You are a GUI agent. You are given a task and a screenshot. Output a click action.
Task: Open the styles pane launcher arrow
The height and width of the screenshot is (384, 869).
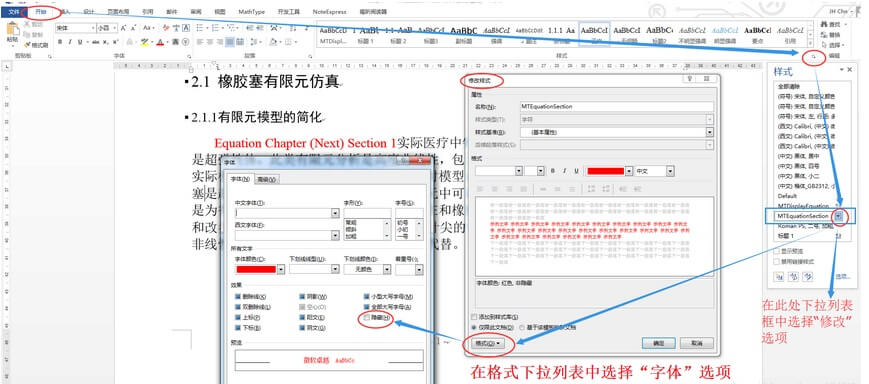point(813,57)
